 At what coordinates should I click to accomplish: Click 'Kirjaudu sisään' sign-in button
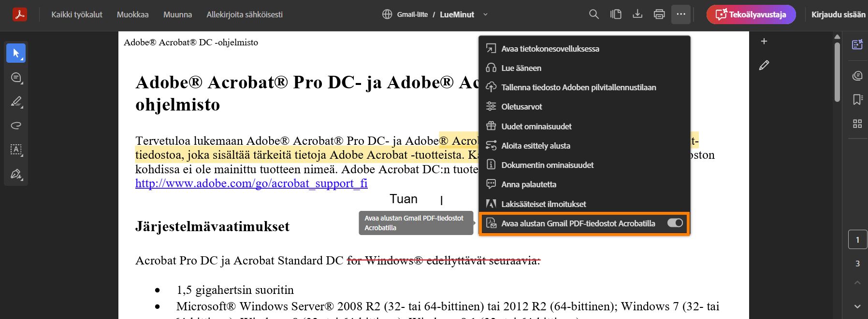coord(838,14)
